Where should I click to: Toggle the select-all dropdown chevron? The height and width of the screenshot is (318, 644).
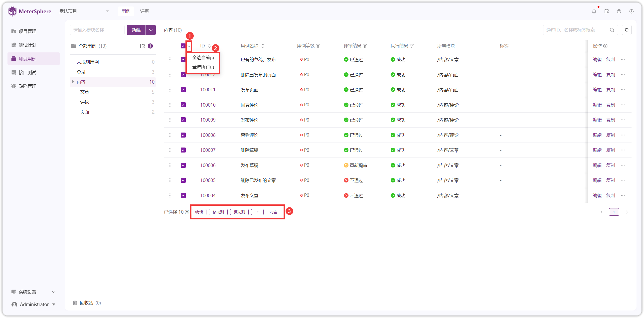point(189,46)
